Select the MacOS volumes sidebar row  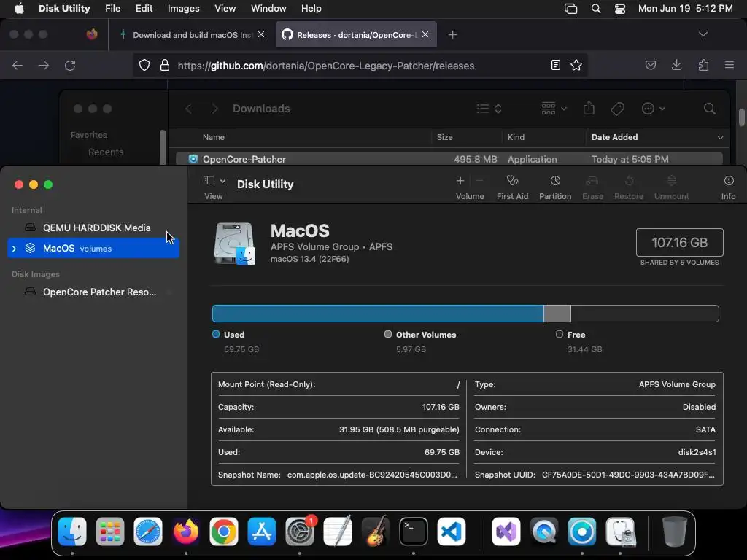click(93, 248)
